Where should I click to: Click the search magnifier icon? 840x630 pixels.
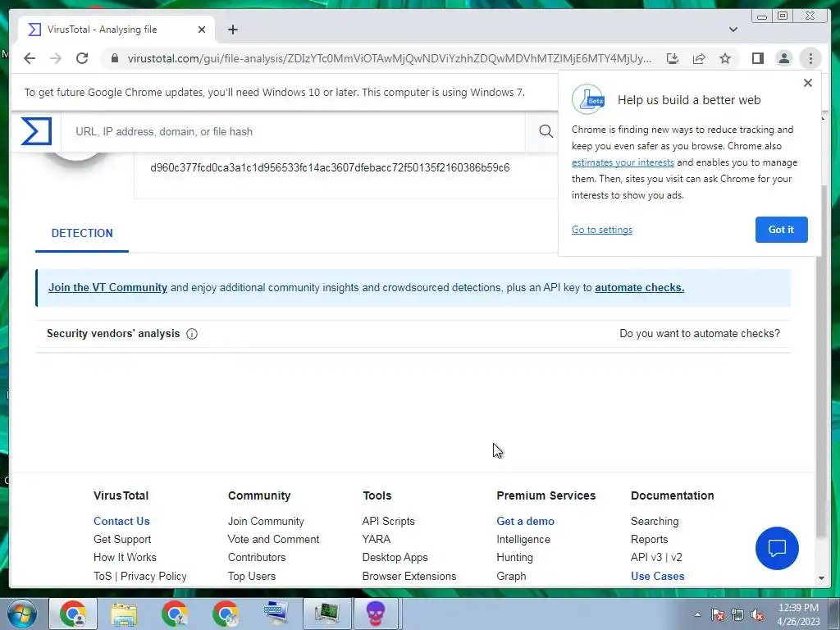546,131
